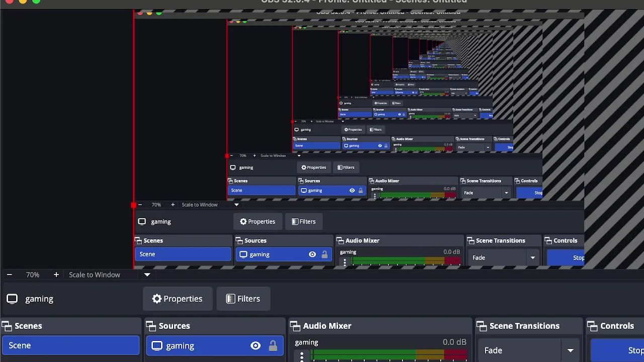Open the main window's Scale to Window dropdown

[x=109, y=275]
